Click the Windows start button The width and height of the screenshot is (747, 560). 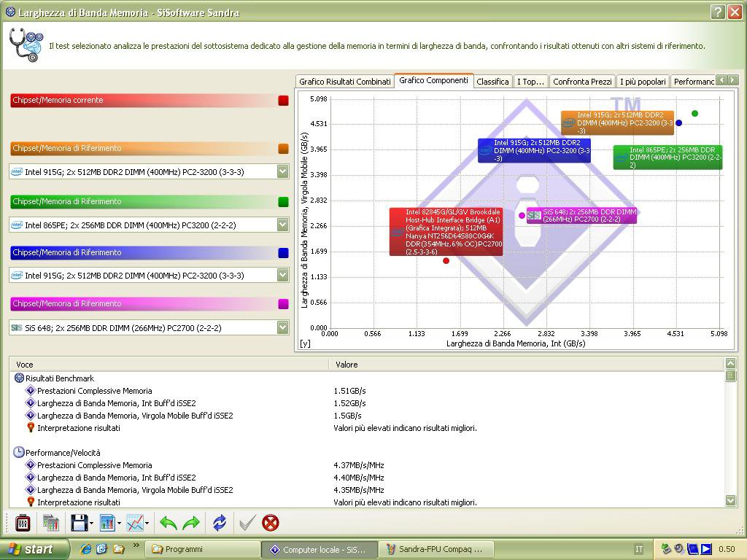tap(34, 549)
